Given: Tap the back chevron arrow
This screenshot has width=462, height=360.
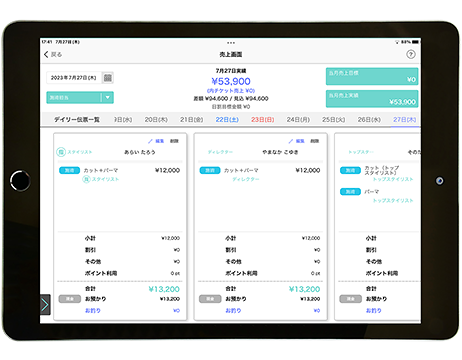Looking at the screenshot, I should pyautogui.click(x=46, y=54).
